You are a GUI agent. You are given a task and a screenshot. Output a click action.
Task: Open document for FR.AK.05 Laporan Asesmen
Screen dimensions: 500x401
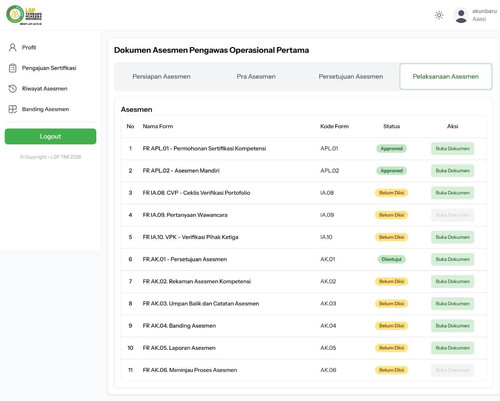pyautogui.click(x=452, y=348)
